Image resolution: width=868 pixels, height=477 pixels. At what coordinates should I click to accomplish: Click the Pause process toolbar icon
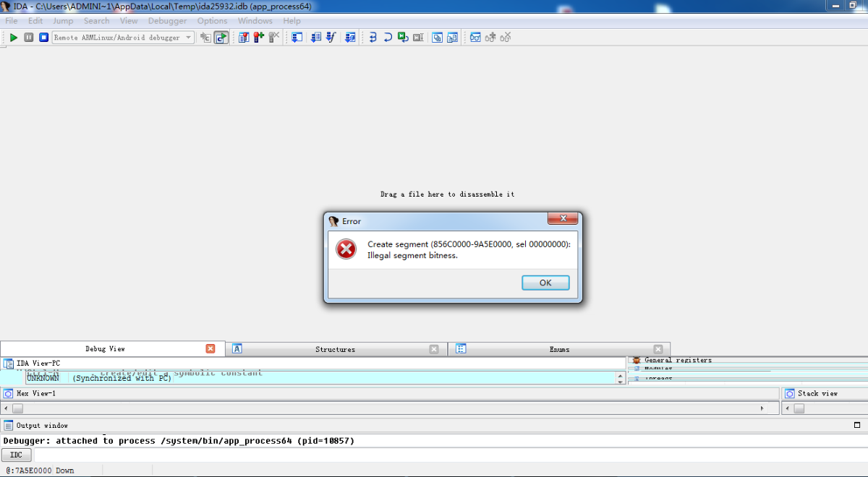pyautogui.click(x=29, y=37)
